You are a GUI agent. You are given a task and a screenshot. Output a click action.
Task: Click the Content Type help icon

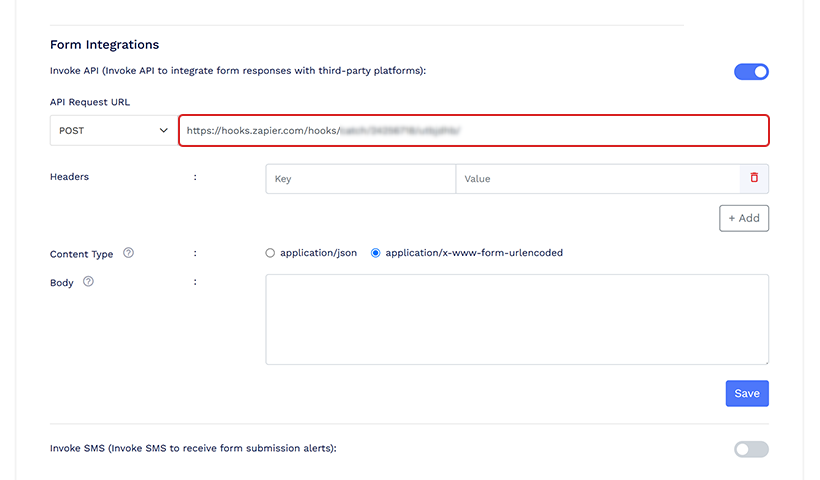pyautogui.click(x=128, y=253)
